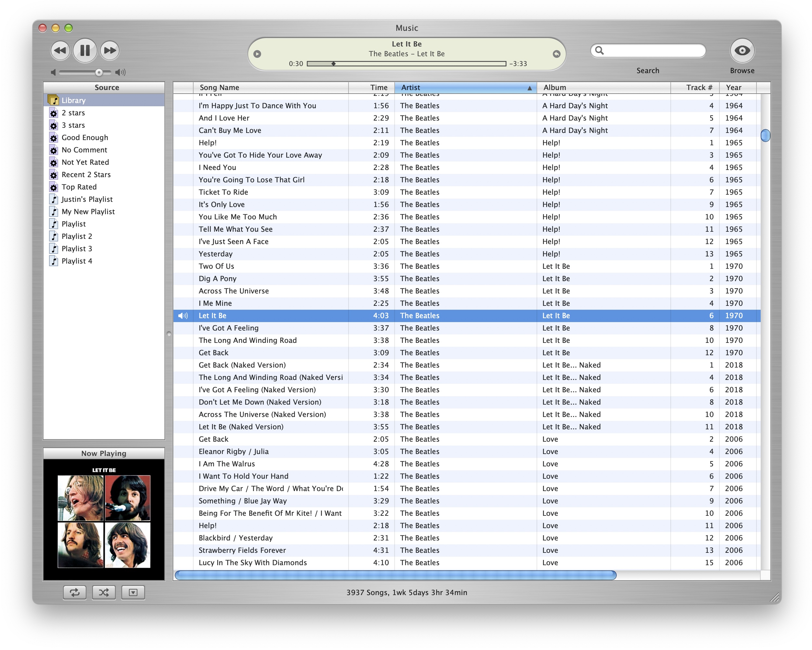This screenshot has height=650, width=812.
Task: Select the song Yesterday
Action: [x=216, y=253]
